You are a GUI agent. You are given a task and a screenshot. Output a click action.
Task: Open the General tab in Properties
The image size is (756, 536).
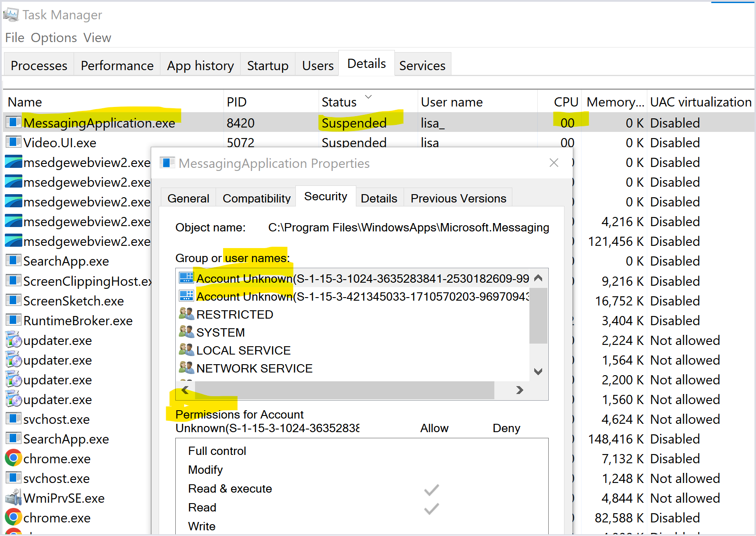click(x=188, y=198)
